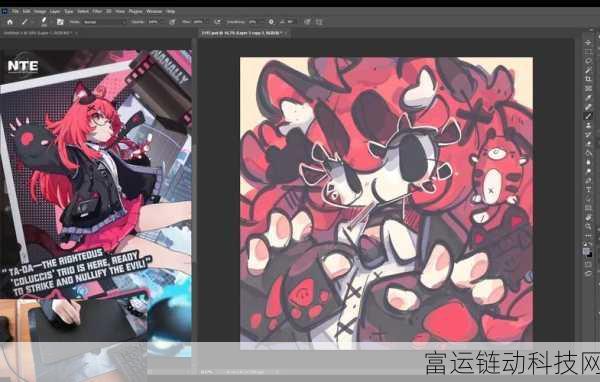Click the Home icon in options bar

click(x=10, y=22)
